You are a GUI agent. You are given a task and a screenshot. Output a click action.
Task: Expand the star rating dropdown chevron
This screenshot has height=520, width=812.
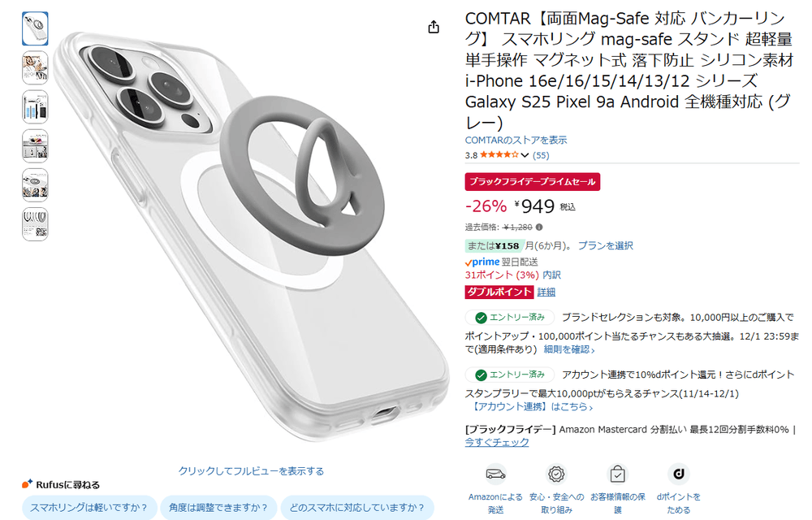click(x=525, y=155)
